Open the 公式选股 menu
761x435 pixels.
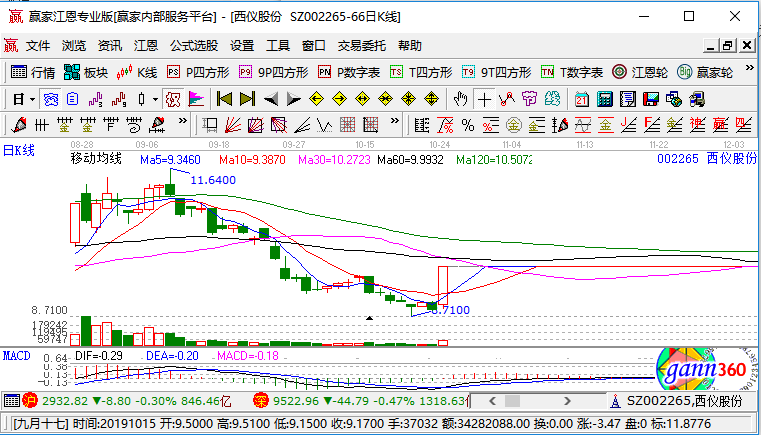tap(194, 46)
